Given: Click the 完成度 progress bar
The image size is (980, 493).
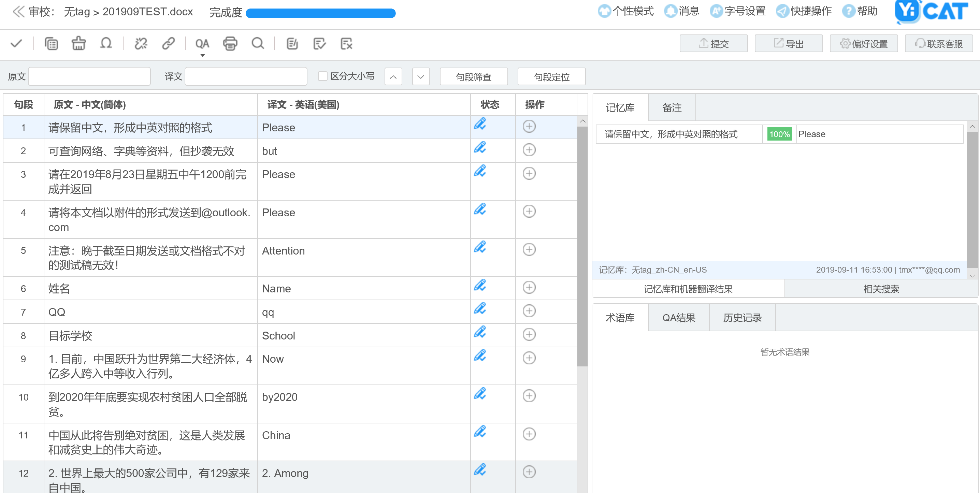Looking at the screenshot, I should 321,13.
